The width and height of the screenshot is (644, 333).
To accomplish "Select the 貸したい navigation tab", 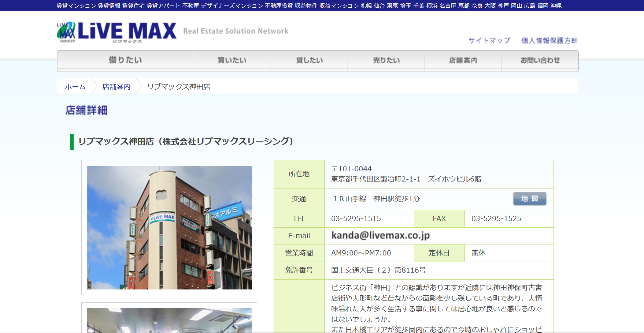I will (x=309, y=60).
